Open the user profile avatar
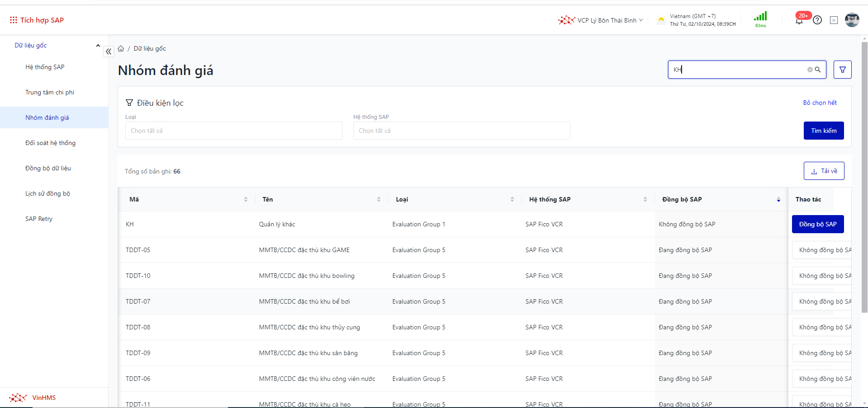Viewport: 868px width, 408px height. [x=852, y=20]
